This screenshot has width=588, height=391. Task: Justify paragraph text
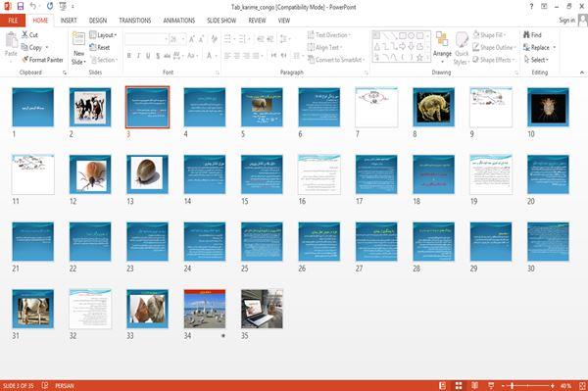[256, 56]
